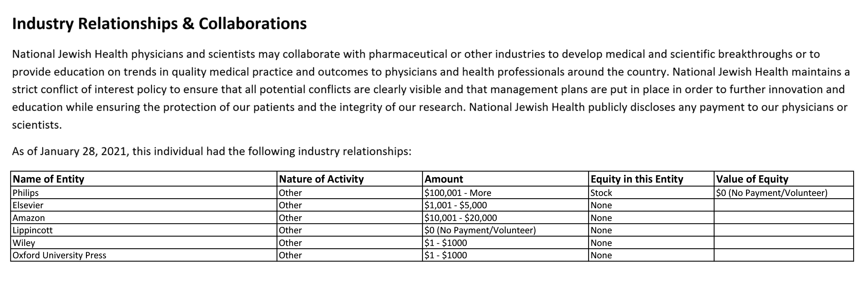Click the "As of January 28, 2021" sentence
The height and width of the screenshot is (282, 868).
click(211, 151)
